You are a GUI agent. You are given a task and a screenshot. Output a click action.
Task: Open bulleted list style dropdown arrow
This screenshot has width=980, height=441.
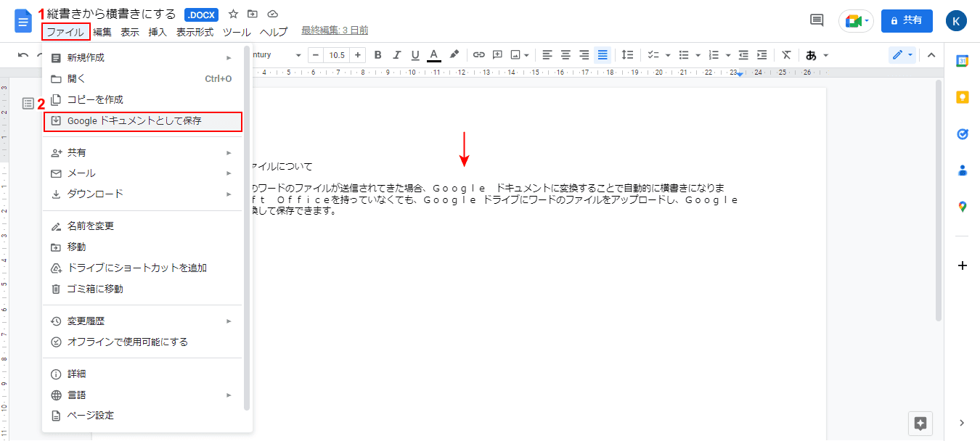pyautogui.click(x=698, y=56)
